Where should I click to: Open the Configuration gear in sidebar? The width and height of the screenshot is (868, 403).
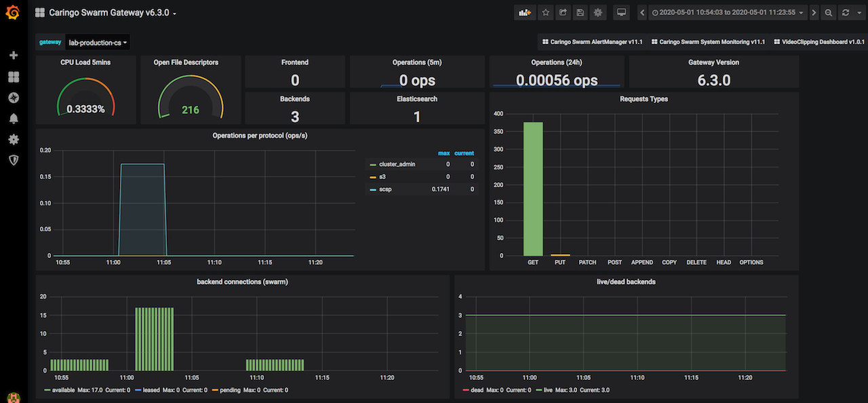pyautogui.click(x=14, y=139)
